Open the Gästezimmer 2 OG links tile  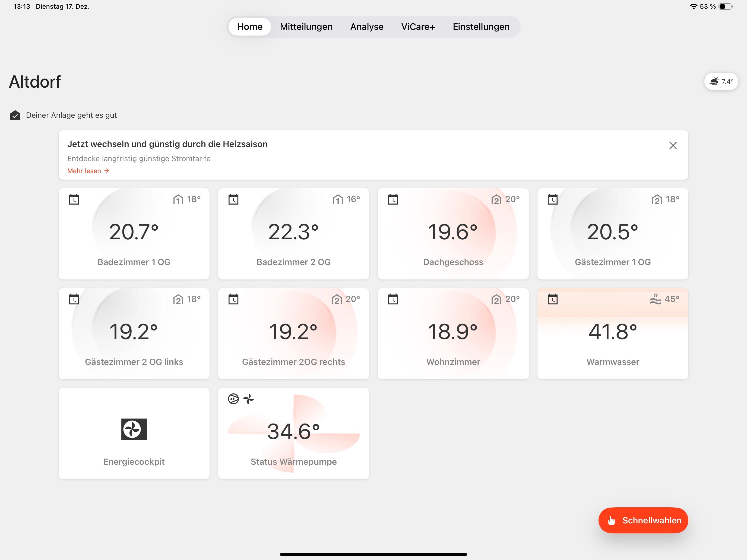134,333
